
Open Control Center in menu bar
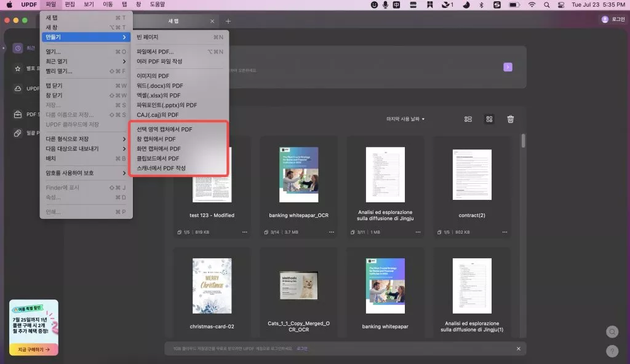pos(561,5)
